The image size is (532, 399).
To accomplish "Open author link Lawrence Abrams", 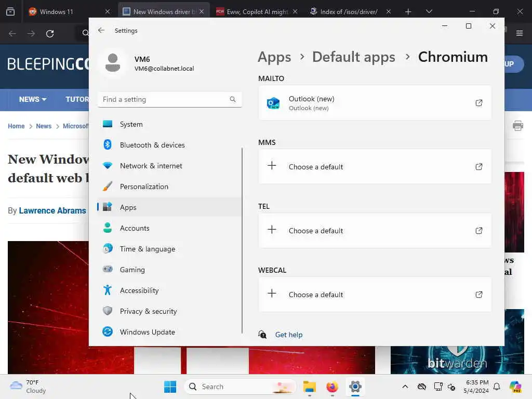I will tap(52, 211).
